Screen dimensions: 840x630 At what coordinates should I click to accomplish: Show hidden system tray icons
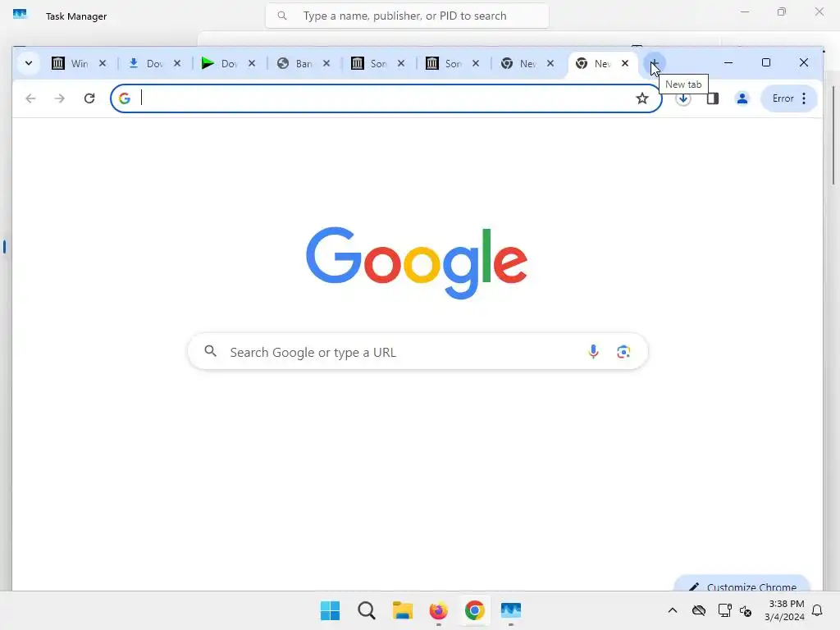673,610
